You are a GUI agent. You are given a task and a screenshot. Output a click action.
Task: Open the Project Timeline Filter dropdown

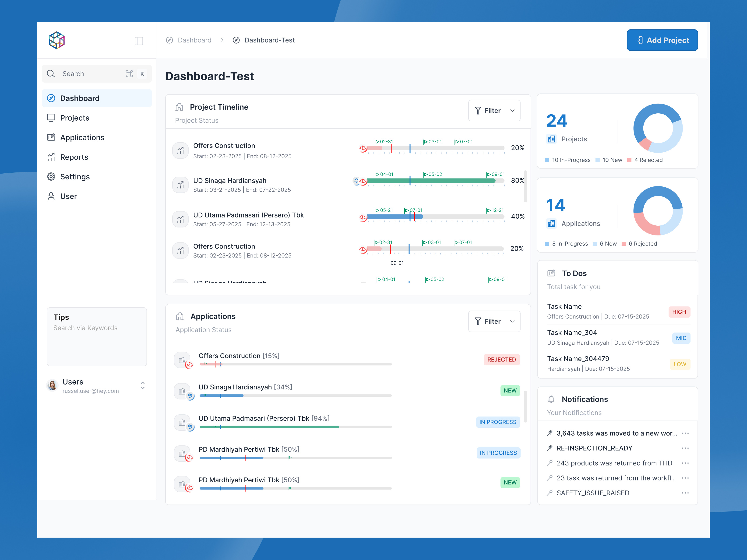point(494,110)
